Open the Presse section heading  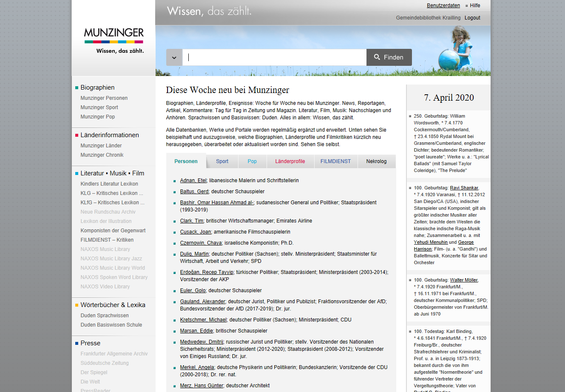tap(91, 343)
